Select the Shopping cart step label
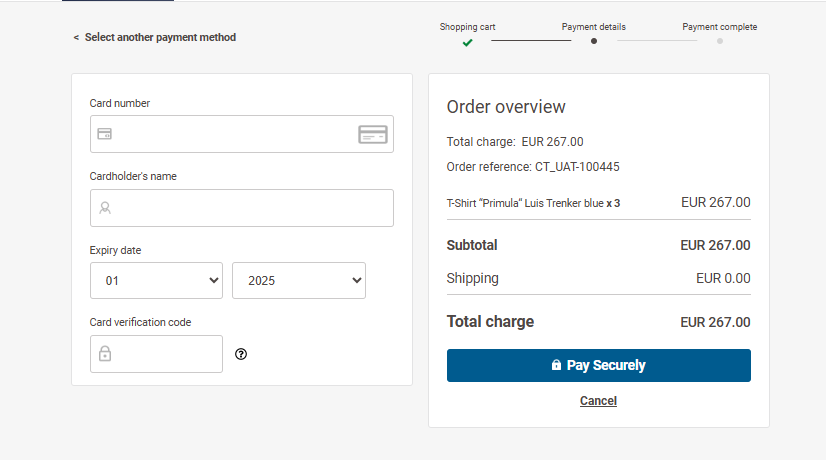826x460 pixels. (x=467, y=27)
